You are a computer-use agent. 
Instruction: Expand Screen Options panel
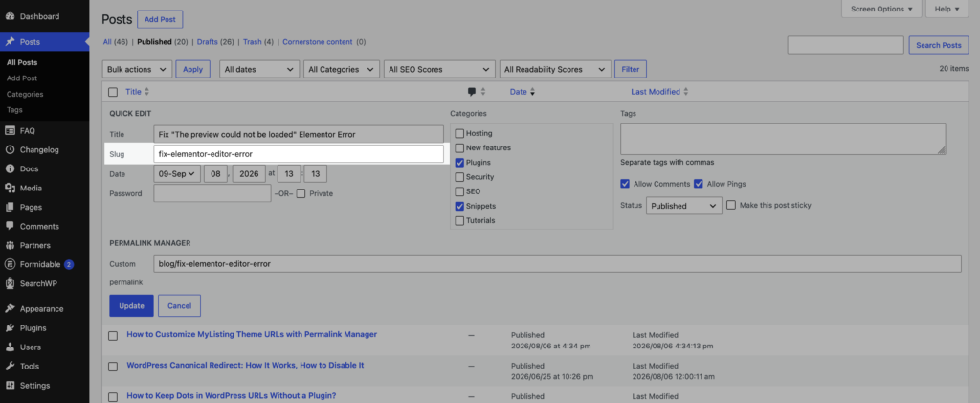pos(881,9)
